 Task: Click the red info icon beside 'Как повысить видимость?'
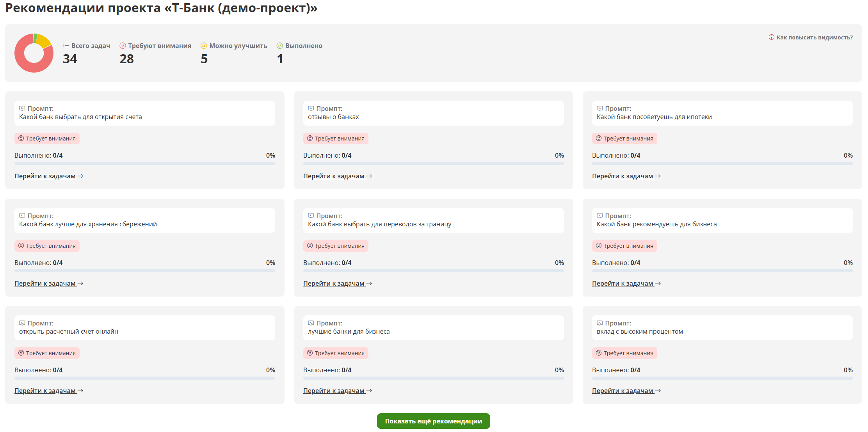click(x=771, y=37)
